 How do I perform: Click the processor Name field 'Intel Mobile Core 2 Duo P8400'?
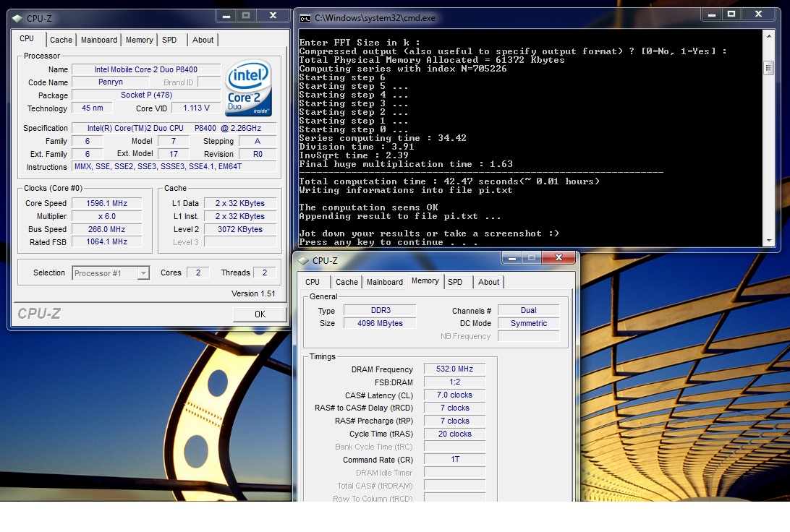146,69
